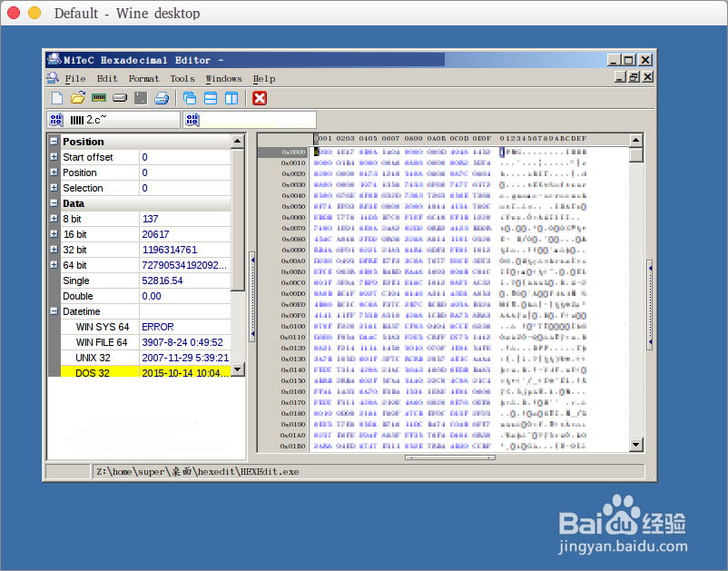
Task: Maximize the MiTeC Hexadecimal Editor window
Action: (x=629, y=60)
